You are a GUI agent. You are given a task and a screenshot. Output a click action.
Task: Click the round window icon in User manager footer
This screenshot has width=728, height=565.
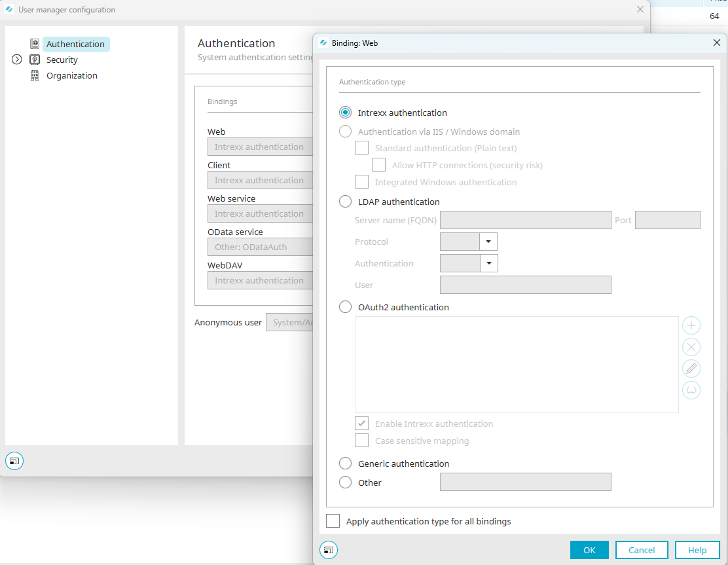coord(14,461)
